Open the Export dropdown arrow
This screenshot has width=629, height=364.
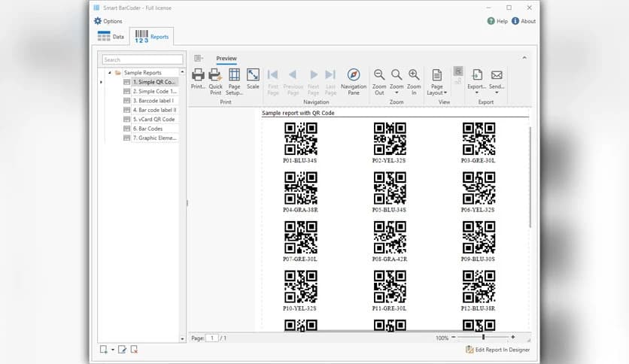(476, 93)
